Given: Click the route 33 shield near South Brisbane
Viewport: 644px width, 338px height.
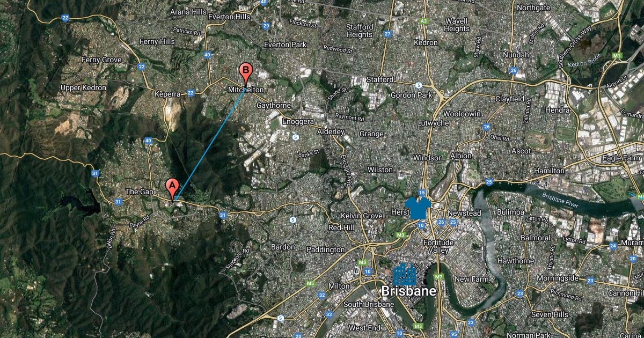Looking at the screenshot, I should 328,314.
